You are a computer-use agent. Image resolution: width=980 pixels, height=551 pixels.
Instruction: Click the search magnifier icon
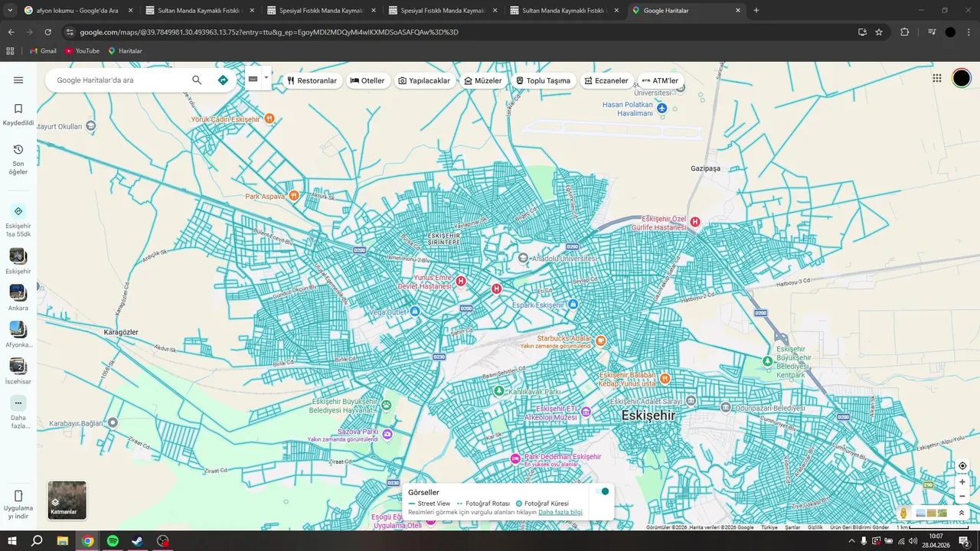197,80
